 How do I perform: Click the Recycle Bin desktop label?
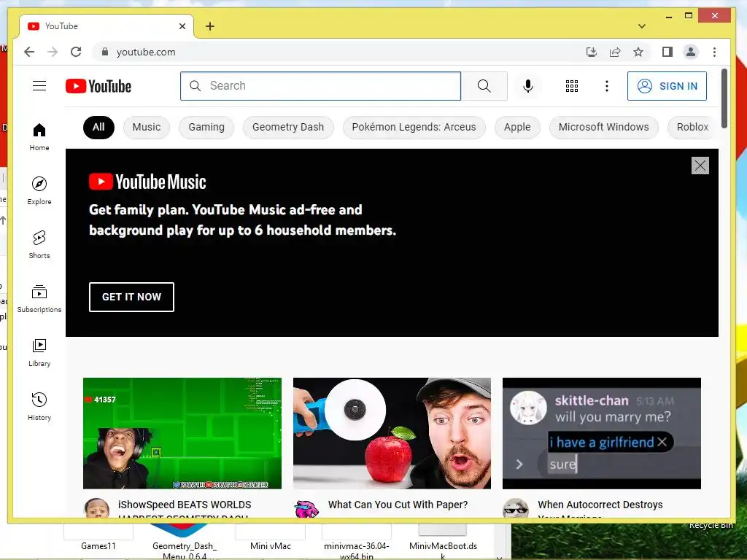coord(711,525)
